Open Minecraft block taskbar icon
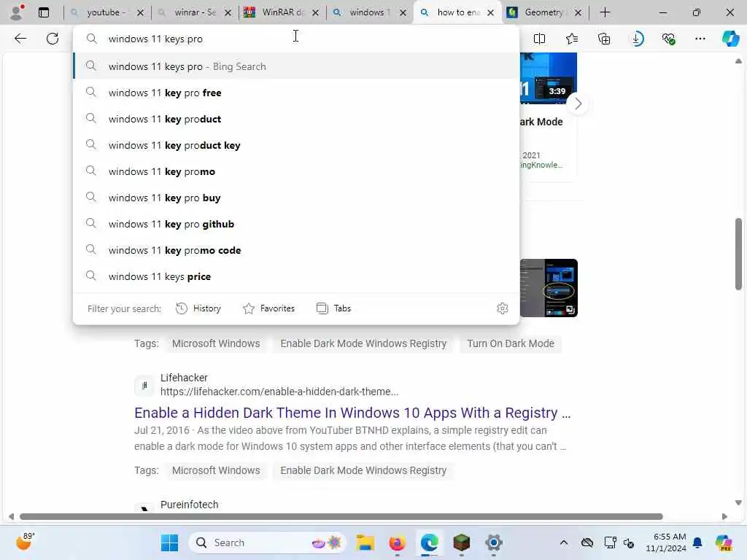This screenshot has height=560, width=747. pos(461,542)
